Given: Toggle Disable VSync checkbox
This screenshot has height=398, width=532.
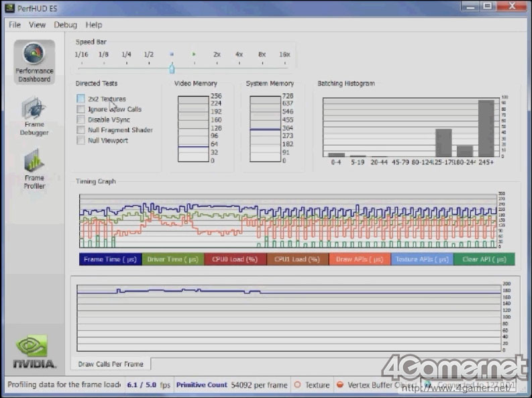Looking at the screenshot, I should point(81,119).
